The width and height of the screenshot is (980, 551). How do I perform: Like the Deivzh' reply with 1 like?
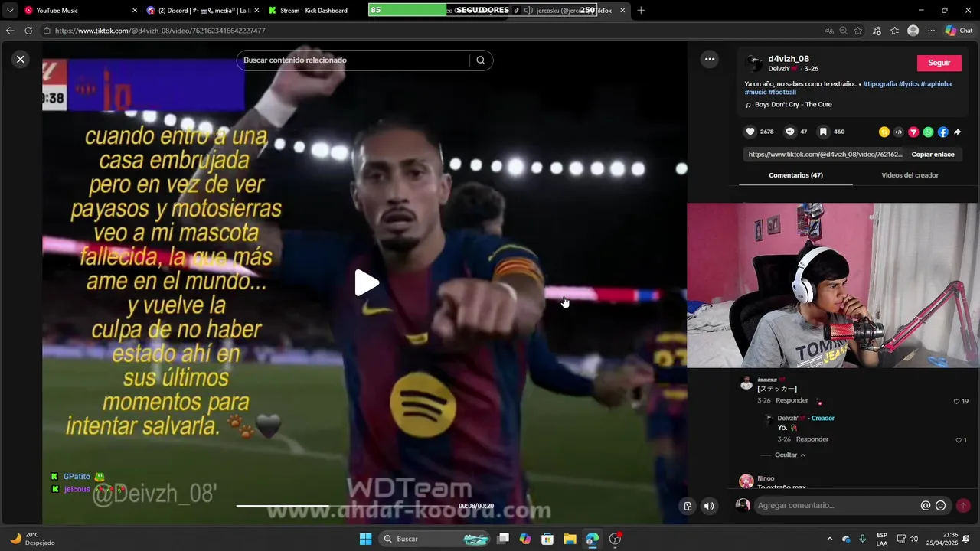coord(959,440)
